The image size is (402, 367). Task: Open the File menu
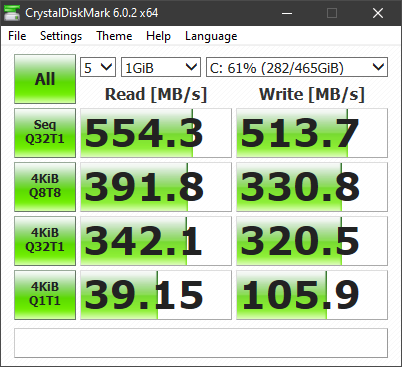tap(17, 36)
